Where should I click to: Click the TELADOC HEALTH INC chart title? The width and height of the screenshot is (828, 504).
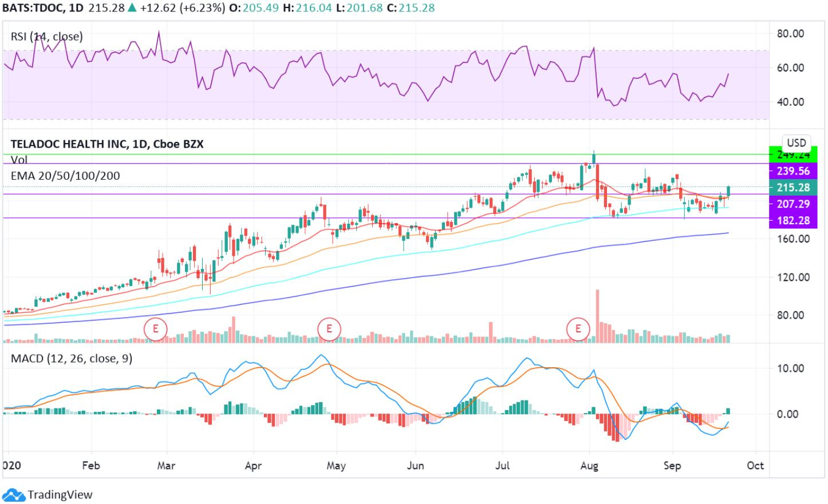pos(107,144)
